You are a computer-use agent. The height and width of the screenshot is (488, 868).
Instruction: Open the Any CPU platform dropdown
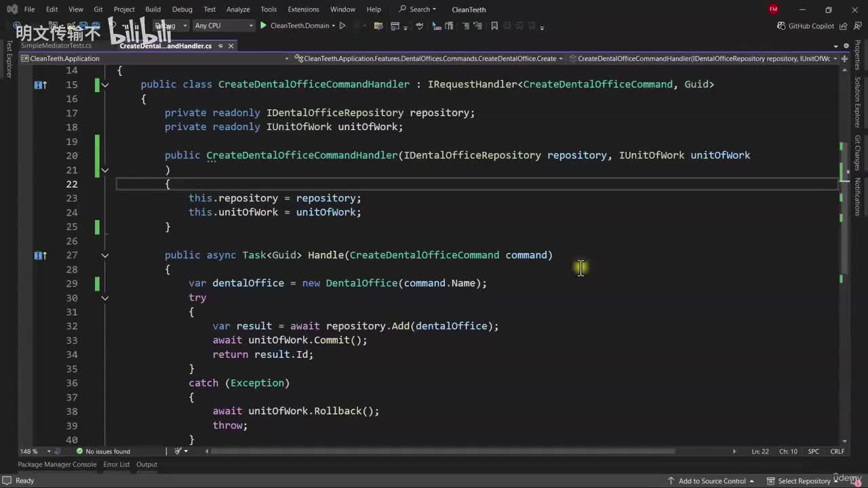pyautogui.click(x=223, y=26)
